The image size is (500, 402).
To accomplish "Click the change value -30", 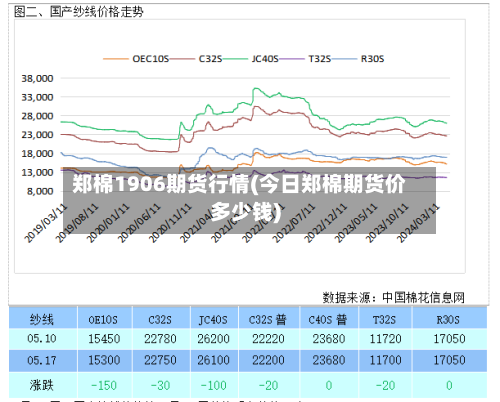I will pos(160,386).
